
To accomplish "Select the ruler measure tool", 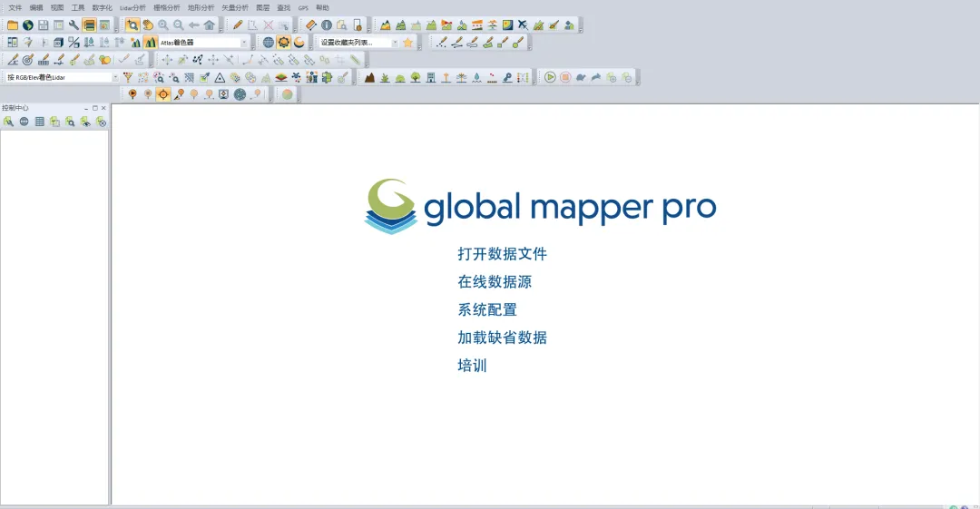I will point(311,25).
